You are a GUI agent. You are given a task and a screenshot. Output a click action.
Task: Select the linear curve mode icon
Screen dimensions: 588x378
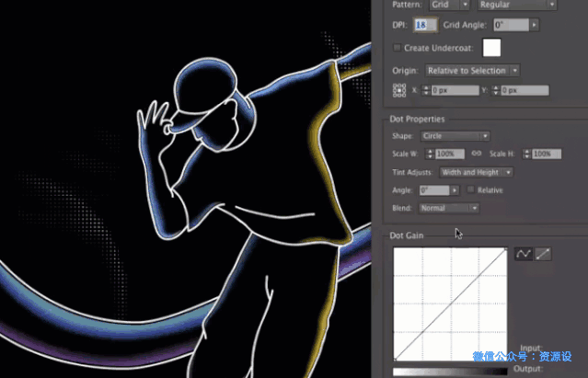point(543,254)
